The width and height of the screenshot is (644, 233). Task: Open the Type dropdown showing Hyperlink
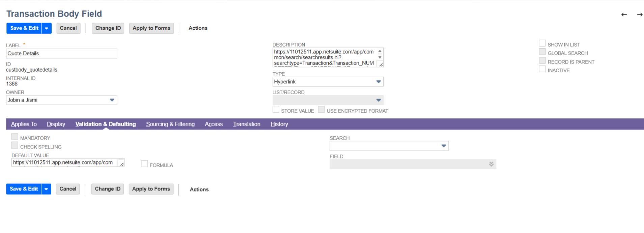click(x=379, y=82)
